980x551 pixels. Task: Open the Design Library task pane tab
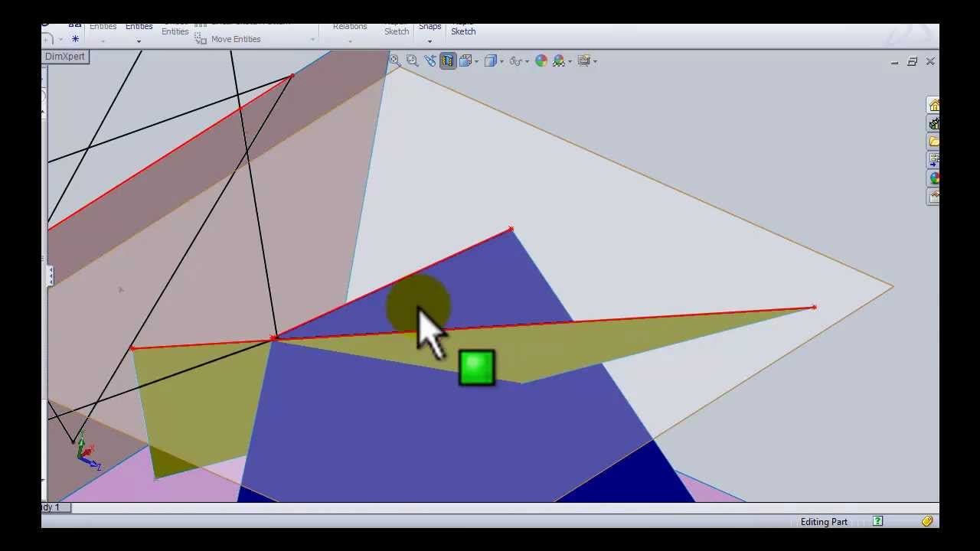click(x=933, y=123)
